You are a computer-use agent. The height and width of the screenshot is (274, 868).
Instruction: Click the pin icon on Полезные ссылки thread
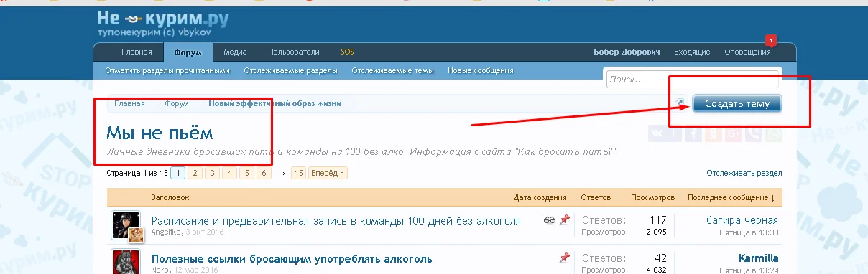pos(565,258)
